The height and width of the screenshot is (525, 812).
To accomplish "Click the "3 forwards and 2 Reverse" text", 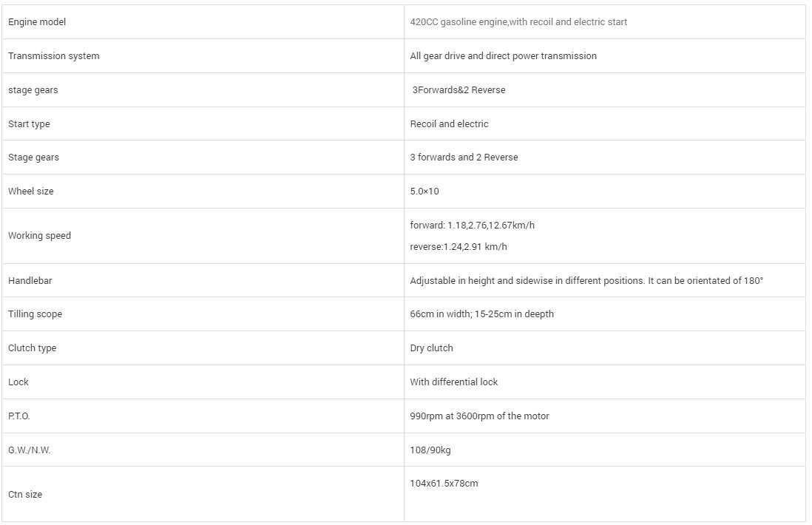I will click(x=464, y=157).
